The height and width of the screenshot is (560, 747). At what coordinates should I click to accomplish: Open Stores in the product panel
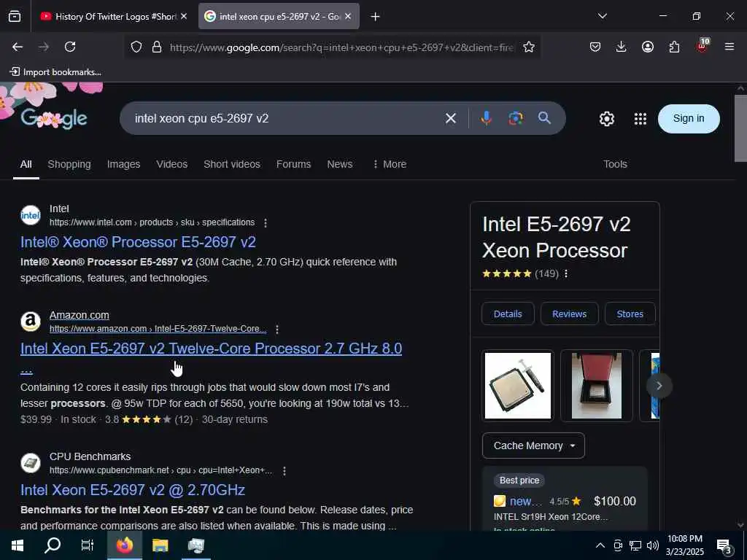pyautogui.click(x=630, y=314)
